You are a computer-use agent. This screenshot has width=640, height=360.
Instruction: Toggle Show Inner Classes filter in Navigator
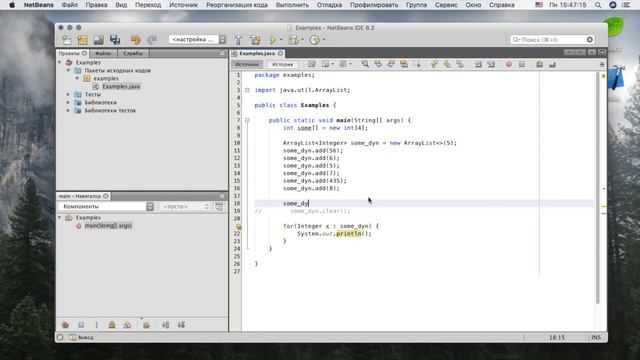(x=127, y=325)
